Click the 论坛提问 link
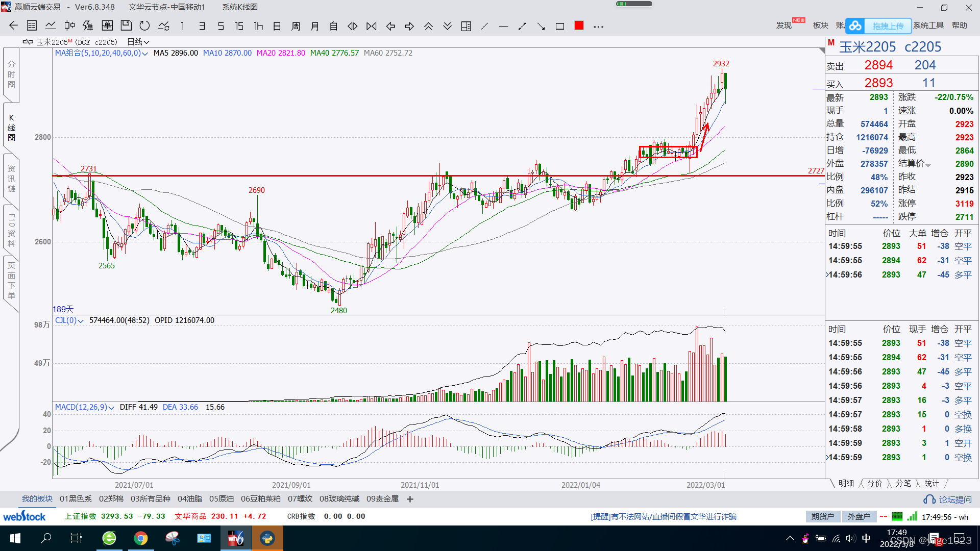980x551 pixels. 948,499
